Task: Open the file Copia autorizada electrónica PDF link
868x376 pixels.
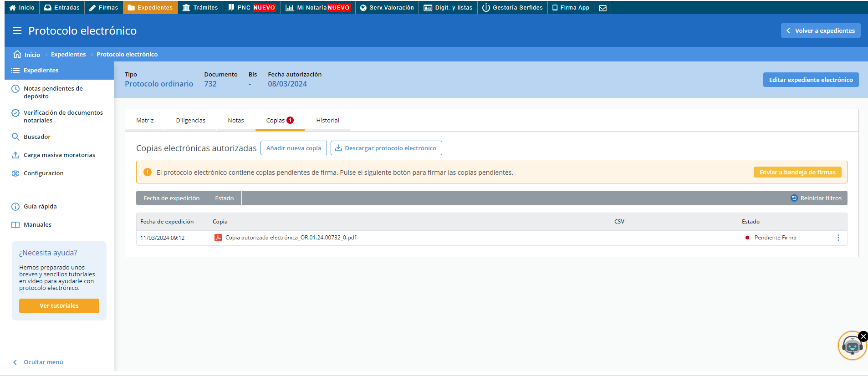Action: pos(291,238)
